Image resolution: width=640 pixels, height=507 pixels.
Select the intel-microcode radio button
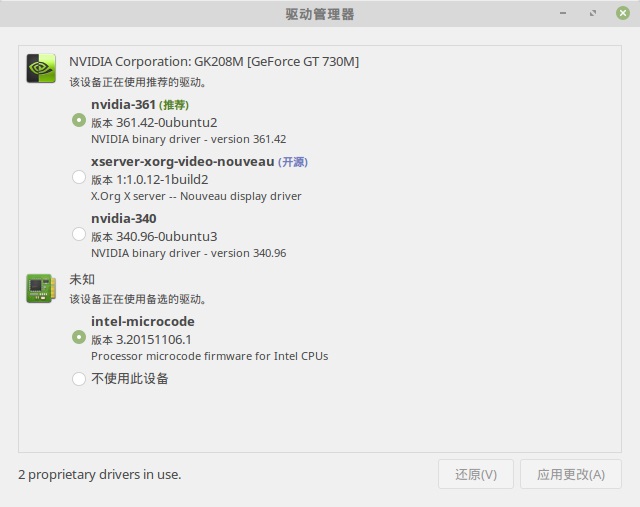click(79, 337)
